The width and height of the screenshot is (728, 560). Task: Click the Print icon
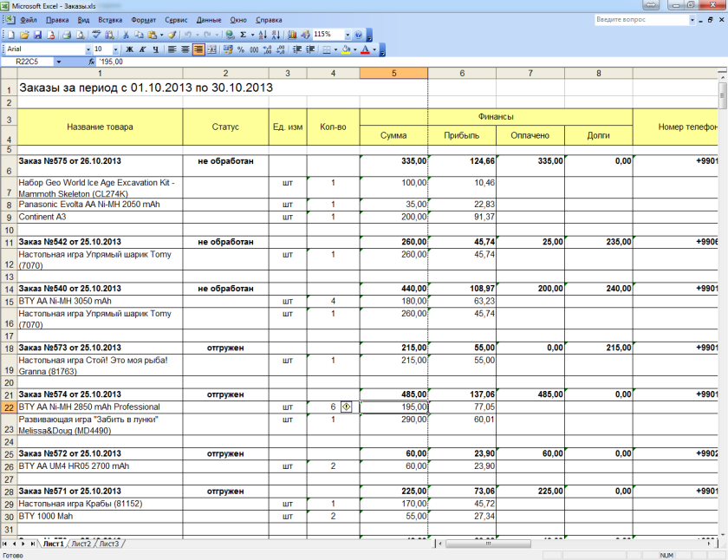click(66, 35)
